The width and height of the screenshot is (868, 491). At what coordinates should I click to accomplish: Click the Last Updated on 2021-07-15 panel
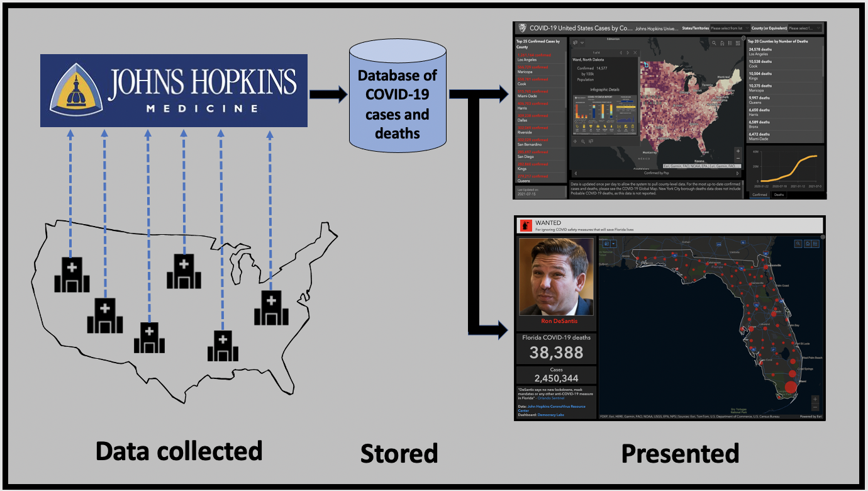(x=540, y=192)
